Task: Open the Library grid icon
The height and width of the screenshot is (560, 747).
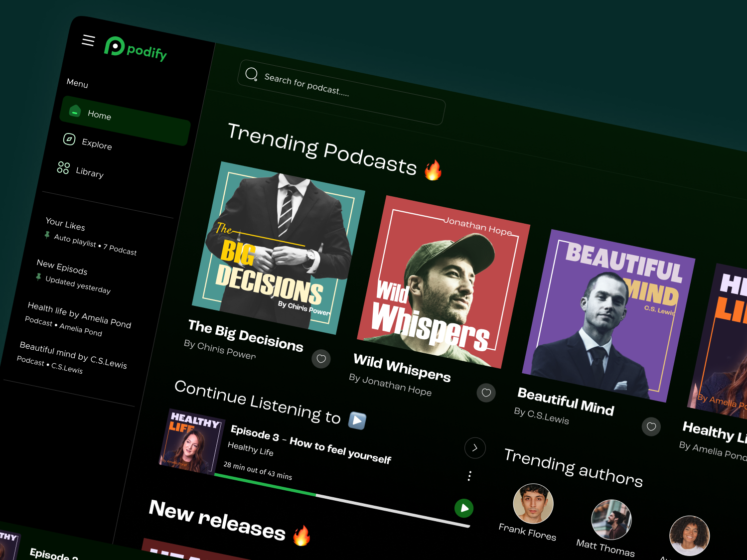Action: coord(63,168)
